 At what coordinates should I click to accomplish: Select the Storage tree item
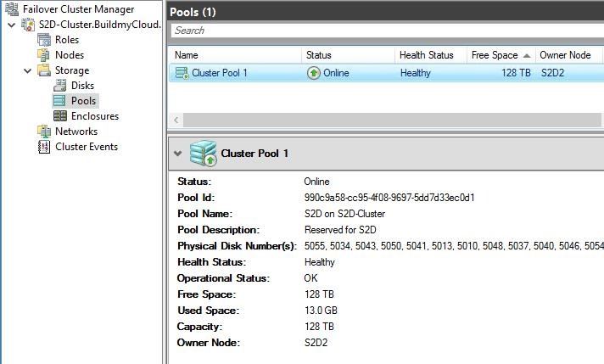[72, 70]
